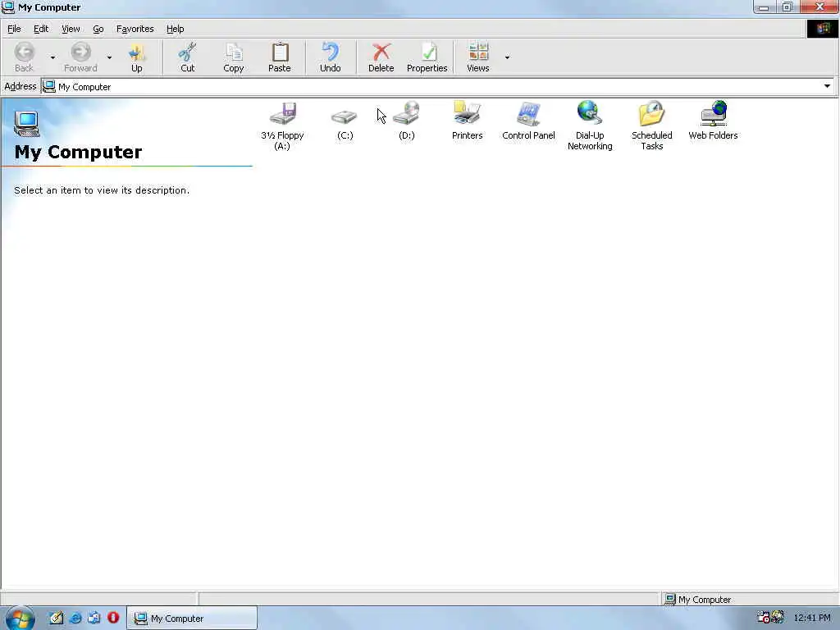This screenshot has width=840, height=630.
Task: Click the Copy toolbar icon
Action: [x=234, y=57]
